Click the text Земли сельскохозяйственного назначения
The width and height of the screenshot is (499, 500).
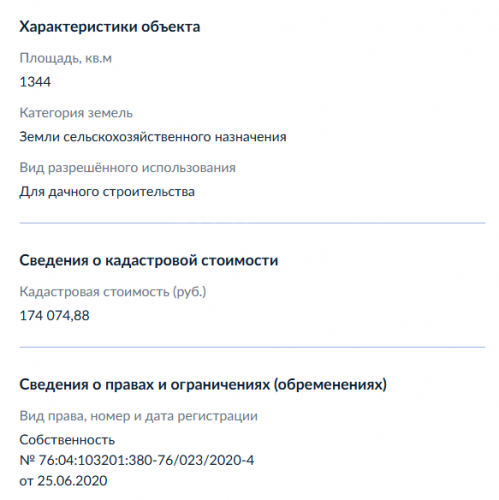click(153, 137)
